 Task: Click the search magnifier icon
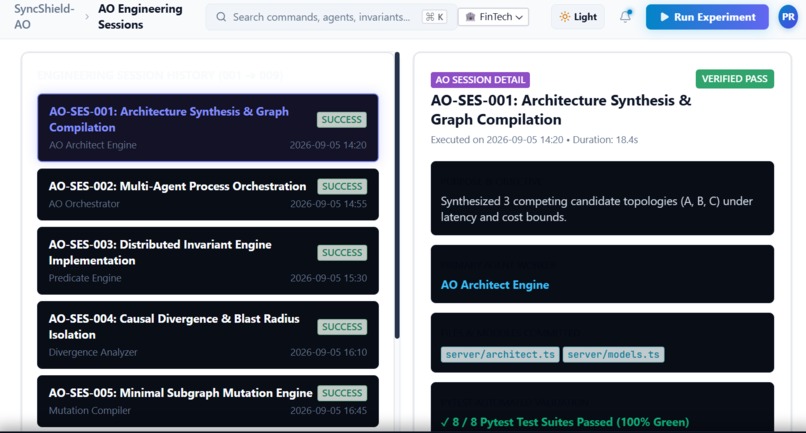click(221, 17)
